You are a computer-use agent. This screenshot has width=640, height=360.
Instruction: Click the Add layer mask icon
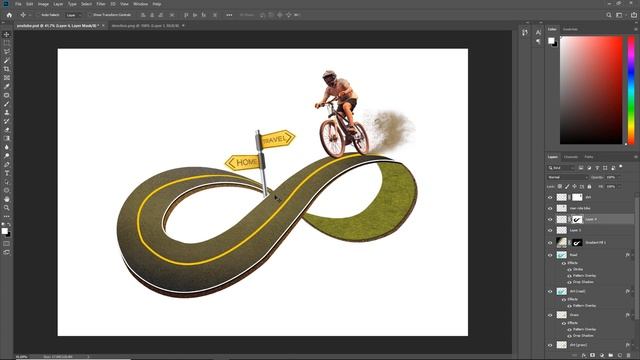pyautogui.click(x=593, y=356)
